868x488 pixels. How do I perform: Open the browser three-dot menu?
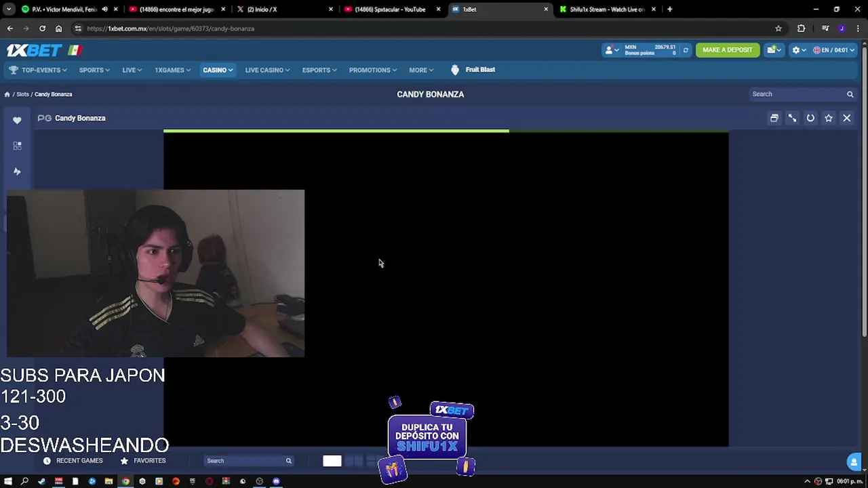858,28
